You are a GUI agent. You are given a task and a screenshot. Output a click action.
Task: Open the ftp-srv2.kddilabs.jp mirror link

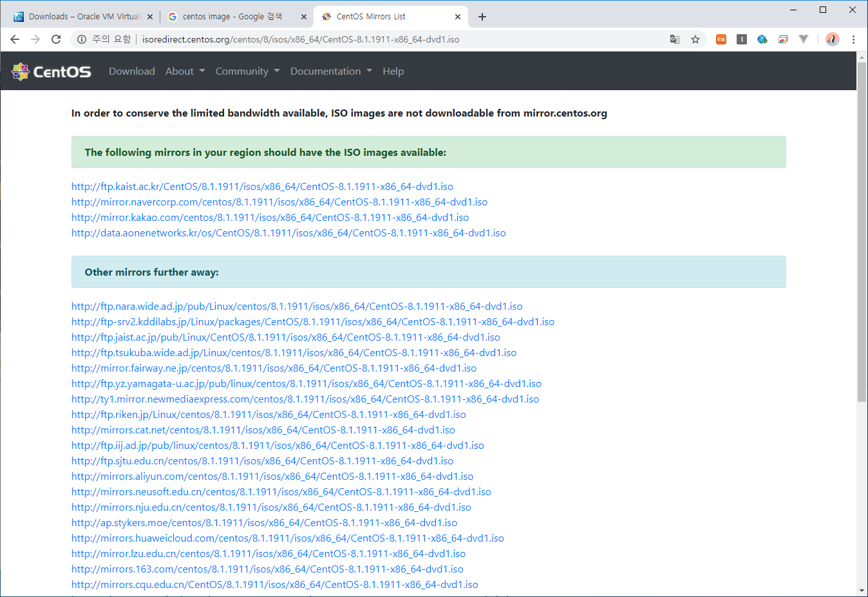(x=313, y=322)
